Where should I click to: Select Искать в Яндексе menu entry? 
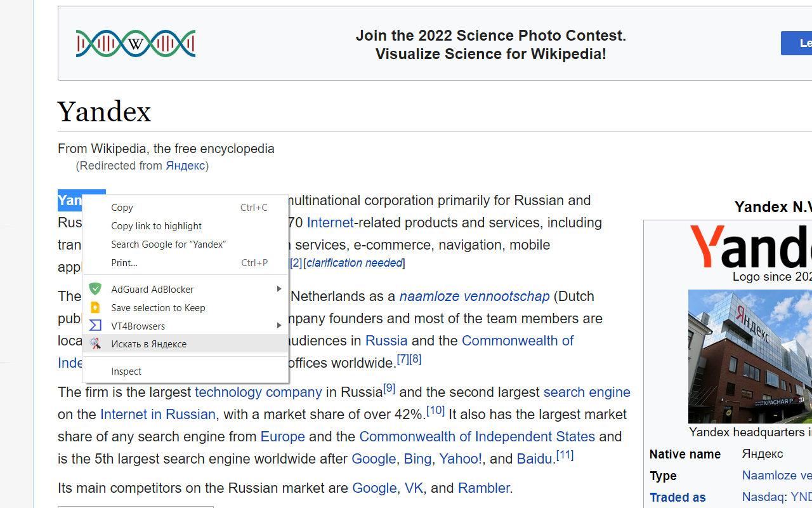tap(185, 344)
